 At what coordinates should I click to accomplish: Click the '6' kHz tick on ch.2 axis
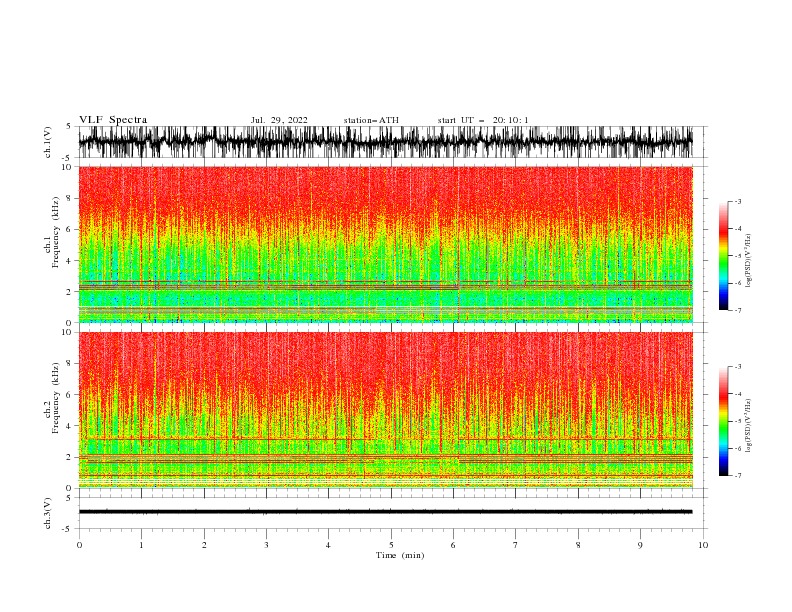69,395
